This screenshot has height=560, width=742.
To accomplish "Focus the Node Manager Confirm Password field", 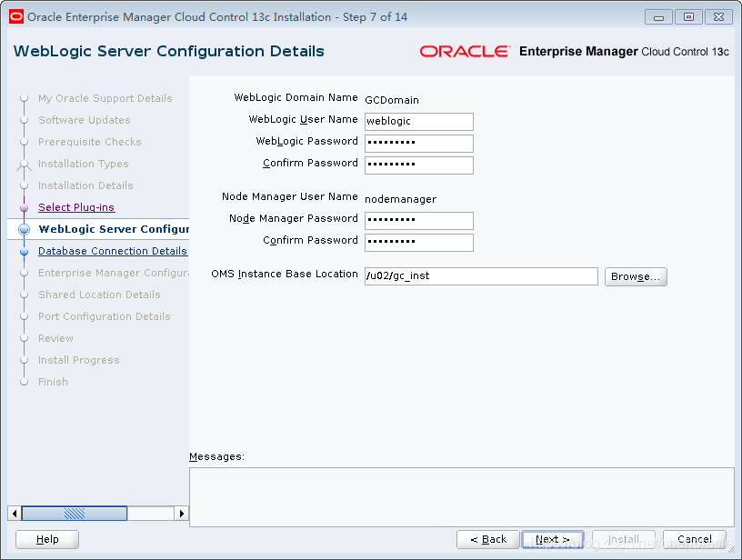I will pos(419,242).
